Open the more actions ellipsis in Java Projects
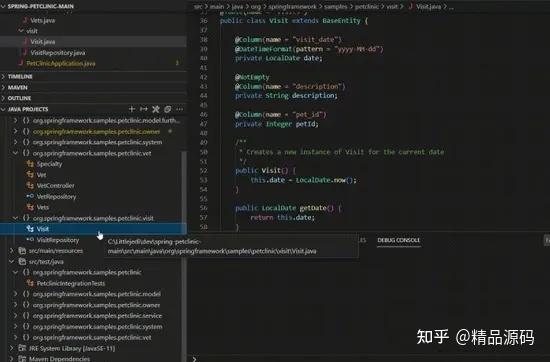The width and height of the screenshot is (550, 362). point(180,109)
